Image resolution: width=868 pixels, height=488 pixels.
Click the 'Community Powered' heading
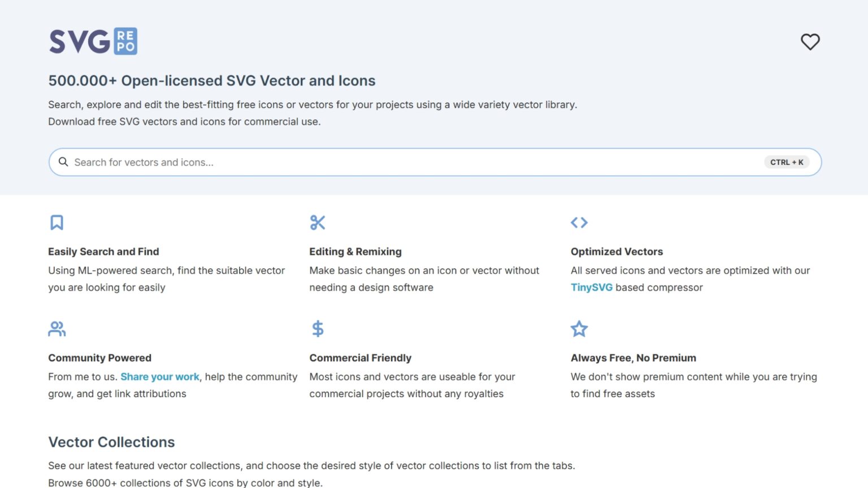coord(99,358)
